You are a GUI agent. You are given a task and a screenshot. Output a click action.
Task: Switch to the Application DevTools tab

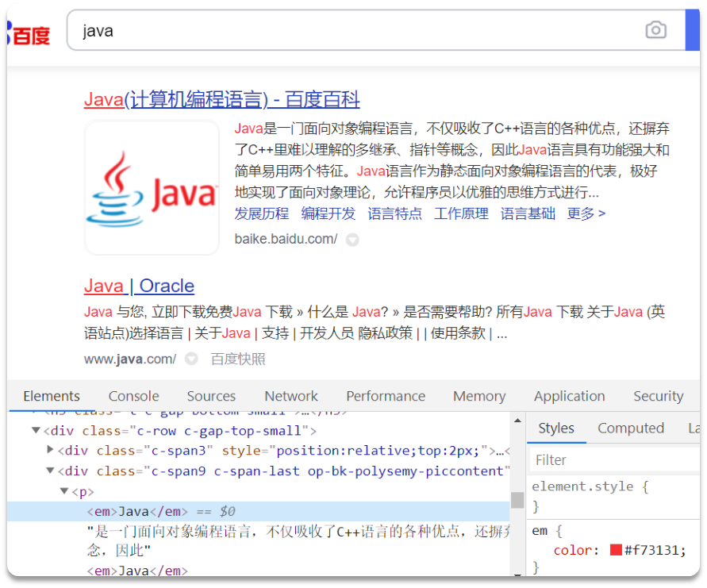click(x=570, y=396)
